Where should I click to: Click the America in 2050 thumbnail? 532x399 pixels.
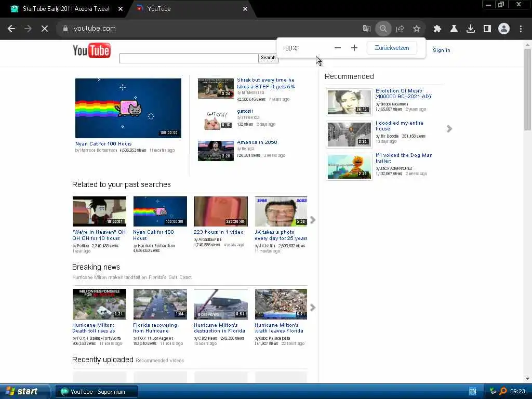tap(216, 151)
